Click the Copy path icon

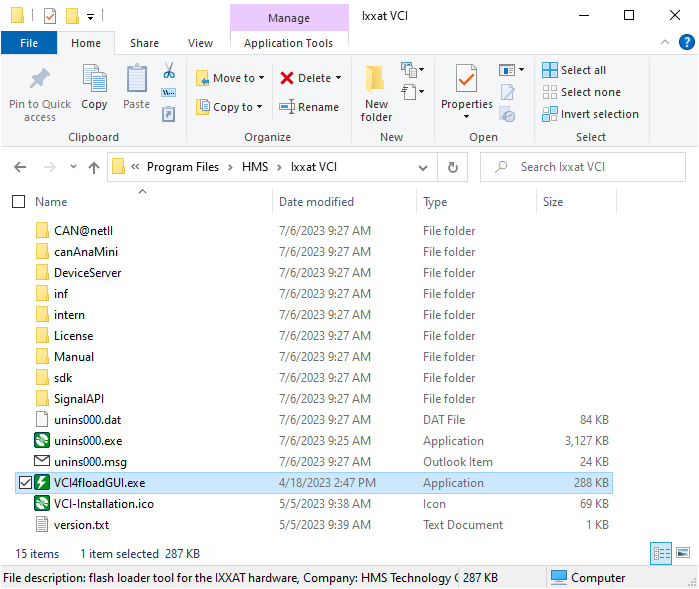click(x=169, y=93)
